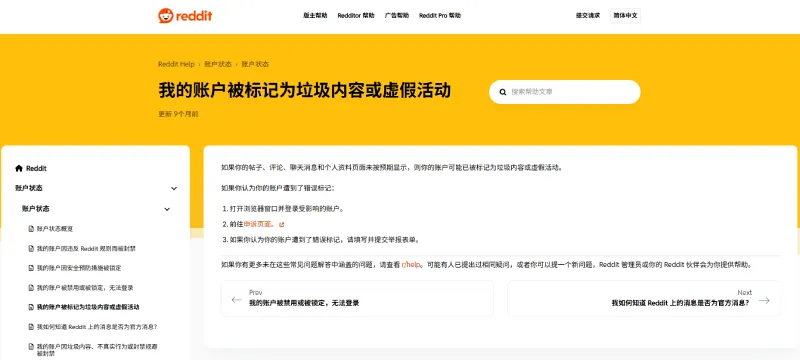The image size is (800, 360).
Task: Open Reddit Pro 帮助 in the top navigation
Action: tap(440, 16)
